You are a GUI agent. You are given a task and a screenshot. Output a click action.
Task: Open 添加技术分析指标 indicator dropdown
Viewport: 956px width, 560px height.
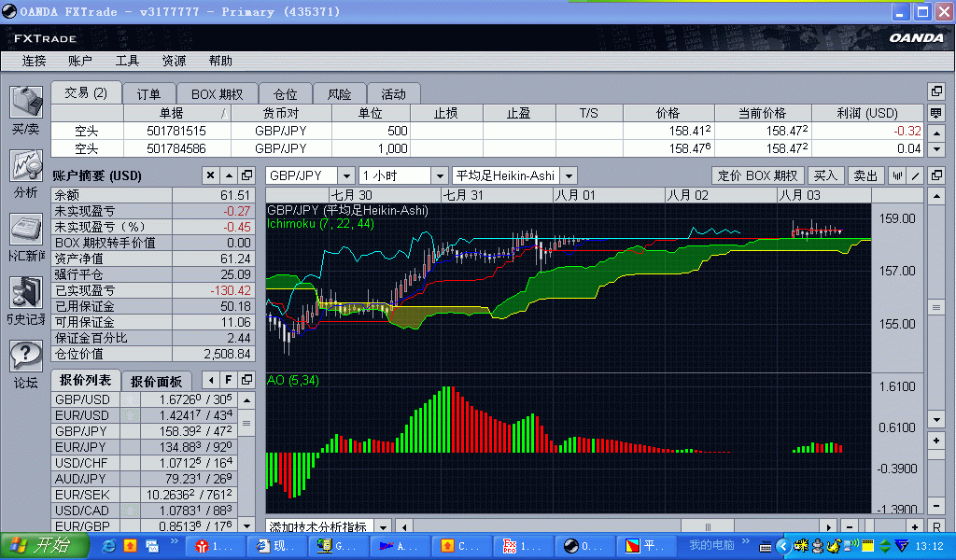pos(383,526)
